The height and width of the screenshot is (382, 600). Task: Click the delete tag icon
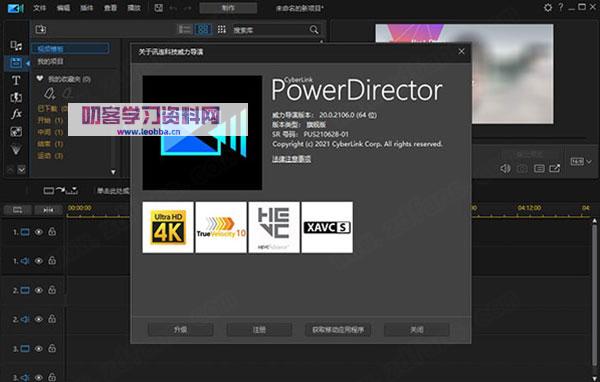point(67,93)
